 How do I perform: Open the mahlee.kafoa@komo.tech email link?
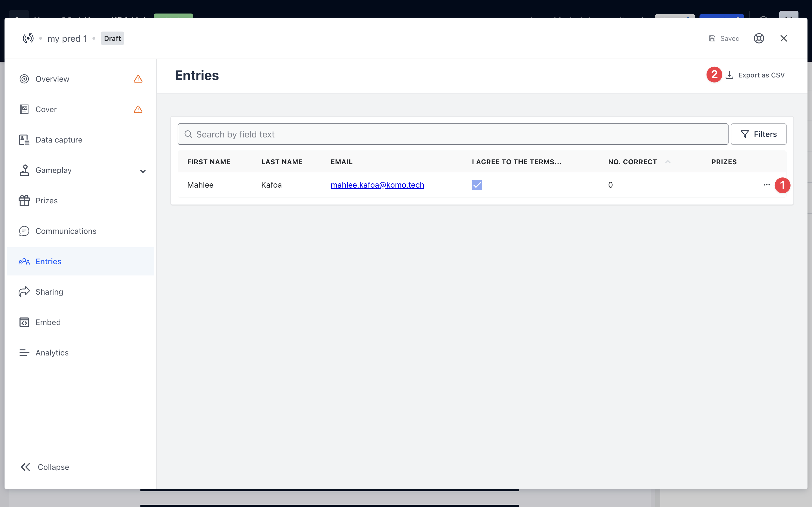(377, 185)
